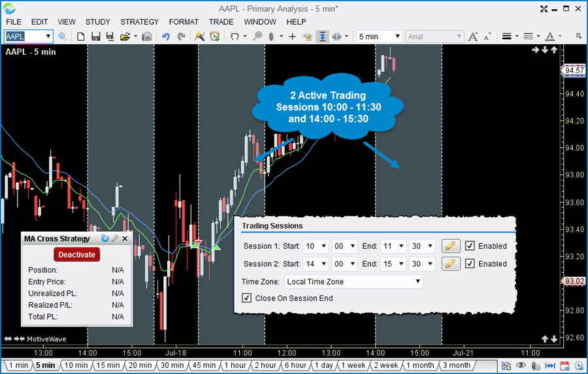Image resolution: width=588 pixels, height=374 pixels.
Task: Click the study overlay icon in bottom bar
Action: [x=506, y=366]
